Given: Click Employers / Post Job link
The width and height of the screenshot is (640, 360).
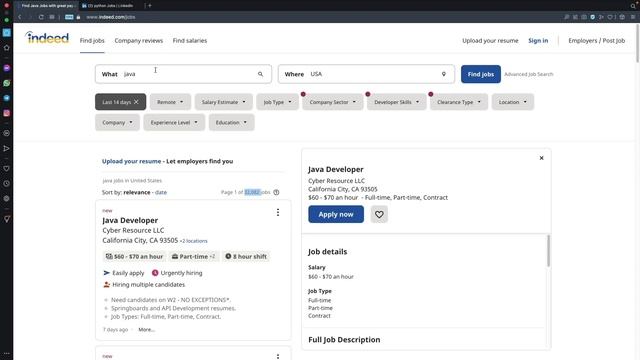Looking at the screenshot, I should (x=596, y=40).
